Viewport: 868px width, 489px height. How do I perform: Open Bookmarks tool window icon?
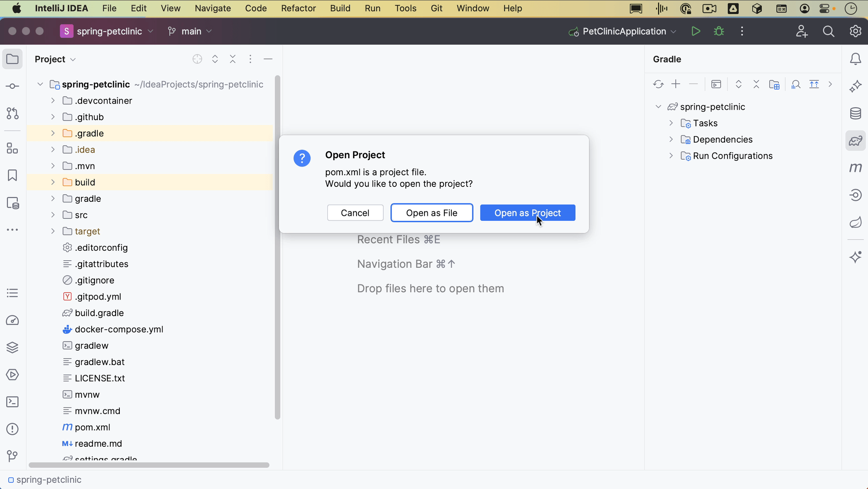click(x=12, y=175)
